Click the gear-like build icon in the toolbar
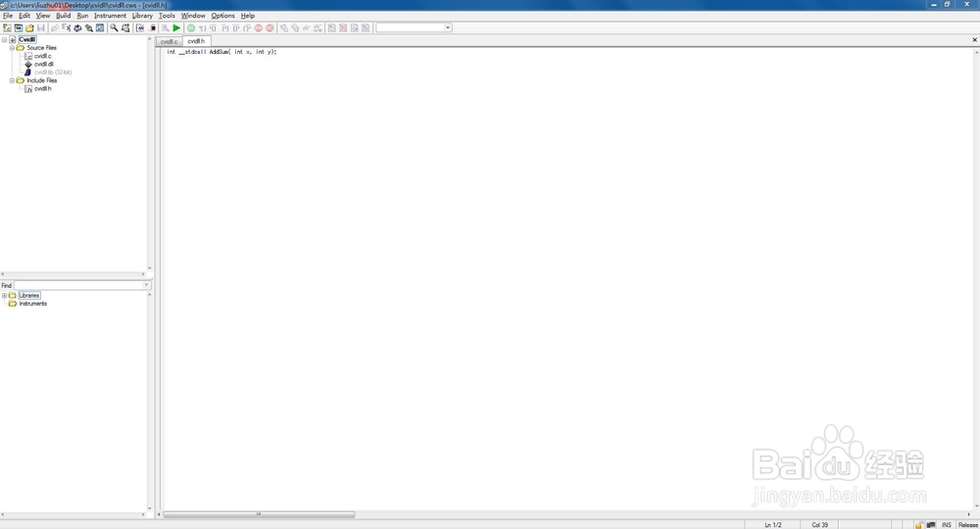 [77, 28]
